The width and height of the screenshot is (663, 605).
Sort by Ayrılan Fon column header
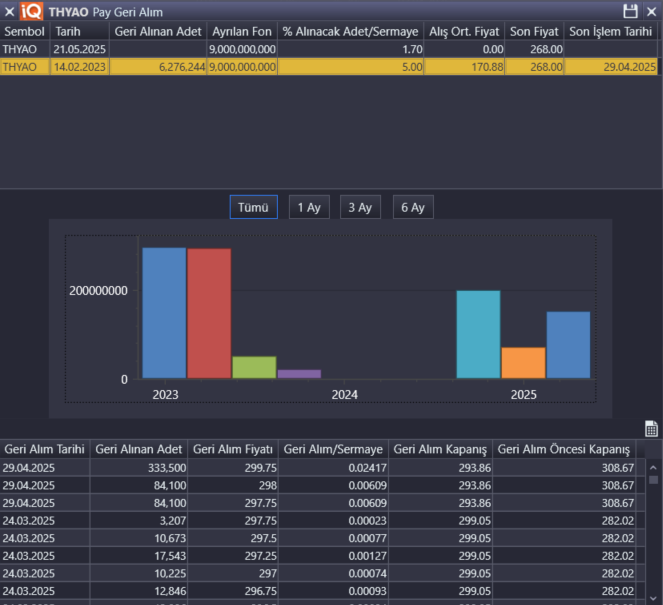click(x=242, y=31)
